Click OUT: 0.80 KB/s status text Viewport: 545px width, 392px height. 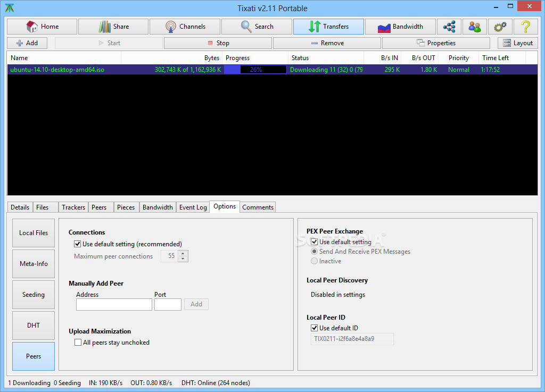pyautogui.click(x=151, y=382)
